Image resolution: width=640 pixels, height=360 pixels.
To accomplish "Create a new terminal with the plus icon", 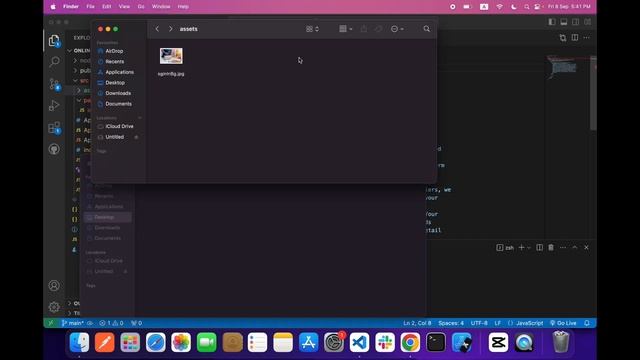I will tap(521, 247).
